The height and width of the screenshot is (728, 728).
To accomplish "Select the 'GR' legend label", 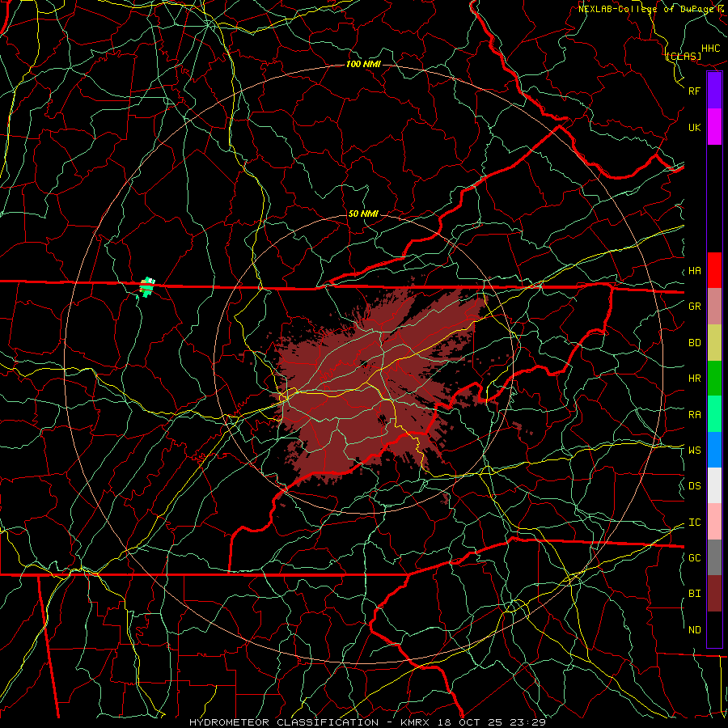I will (695, 307).
